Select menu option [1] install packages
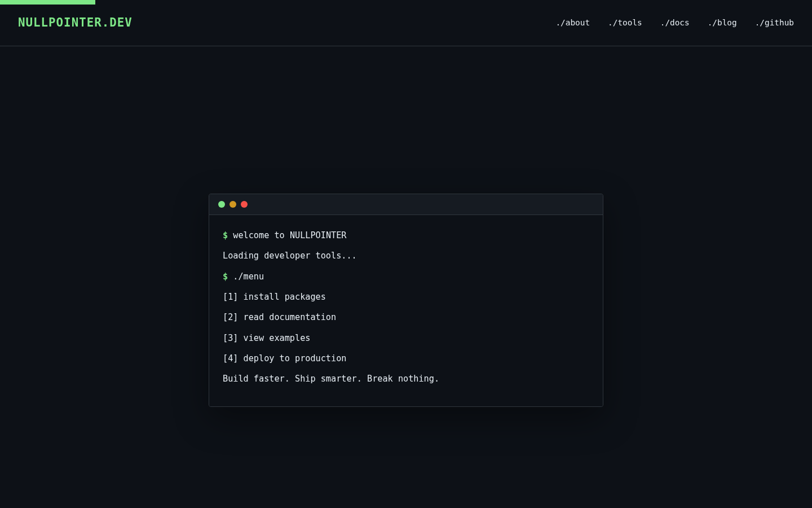 pyautogui.click(x=274, y=297)
